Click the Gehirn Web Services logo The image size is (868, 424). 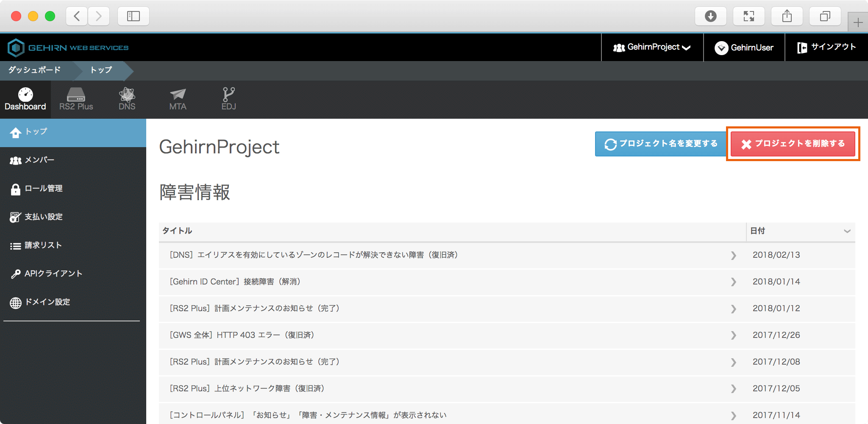click(x=68, y=47)
